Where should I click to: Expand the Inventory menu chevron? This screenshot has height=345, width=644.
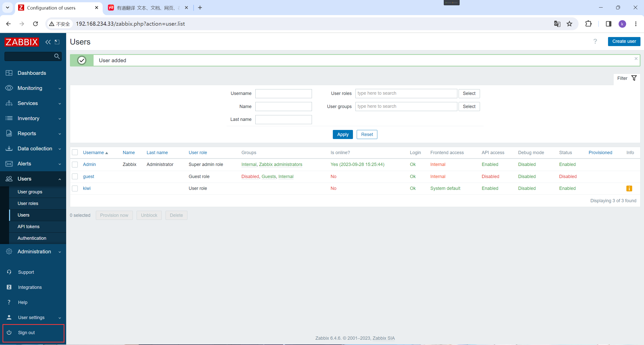(x=60, y=119)
